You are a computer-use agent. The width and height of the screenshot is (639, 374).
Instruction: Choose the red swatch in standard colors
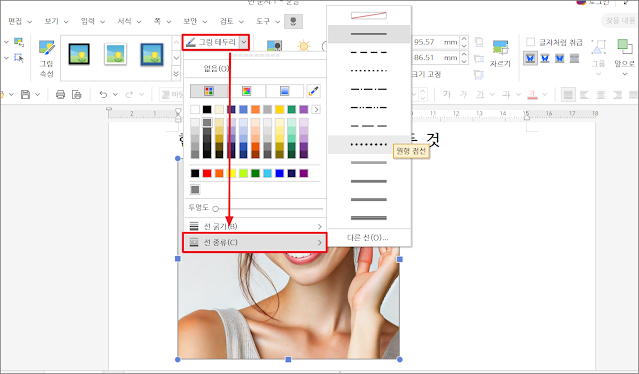pos(207,174)
